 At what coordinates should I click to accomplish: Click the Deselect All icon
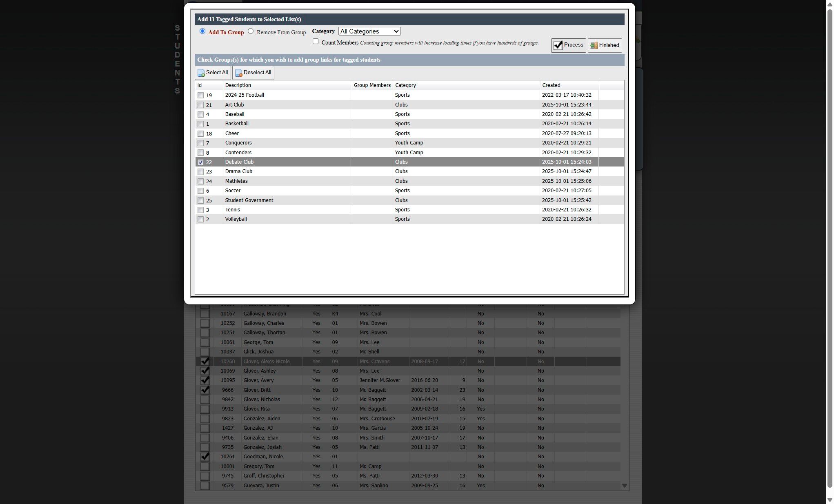click(x=239, y=73)
